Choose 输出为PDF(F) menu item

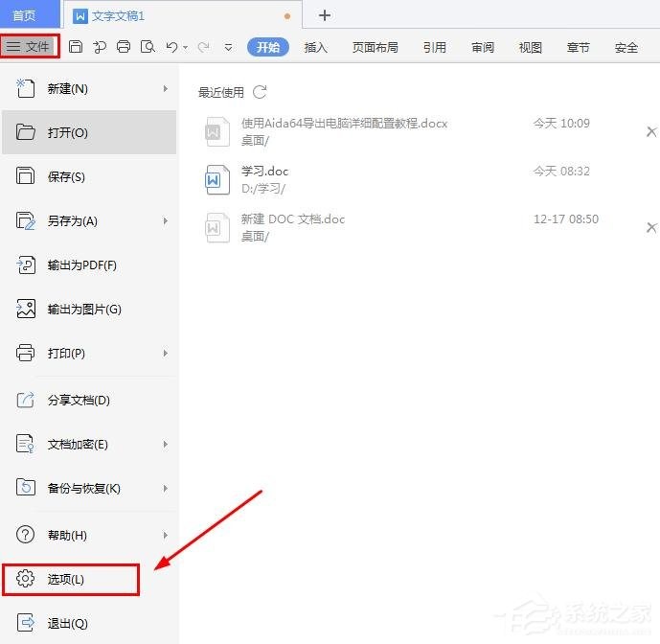[x=89, y=264]
